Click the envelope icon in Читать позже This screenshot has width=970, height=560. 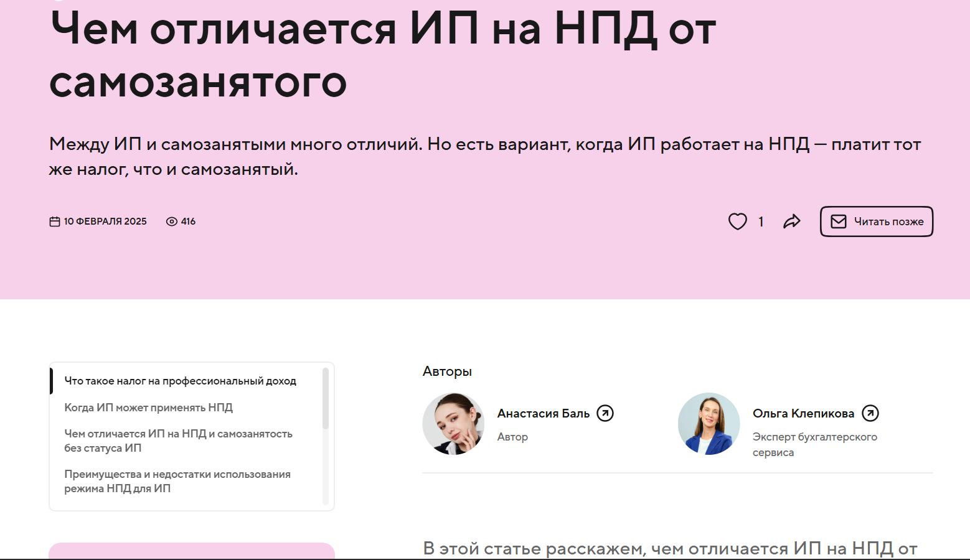pyautogui.click(x=839, y=222)
